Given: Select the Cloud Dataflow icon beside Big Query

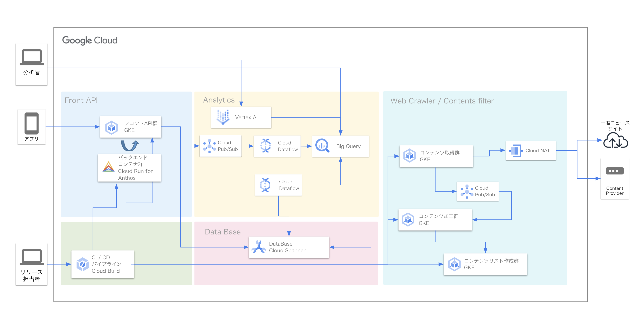Looking at the screenshot, I should (x=266, y=146).
